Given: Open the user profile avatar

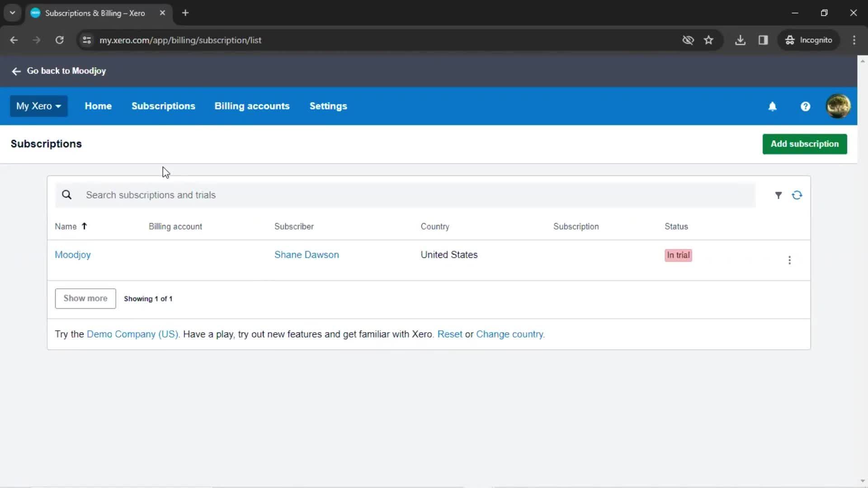Looking at the screenshot, I should coord(838,106).
